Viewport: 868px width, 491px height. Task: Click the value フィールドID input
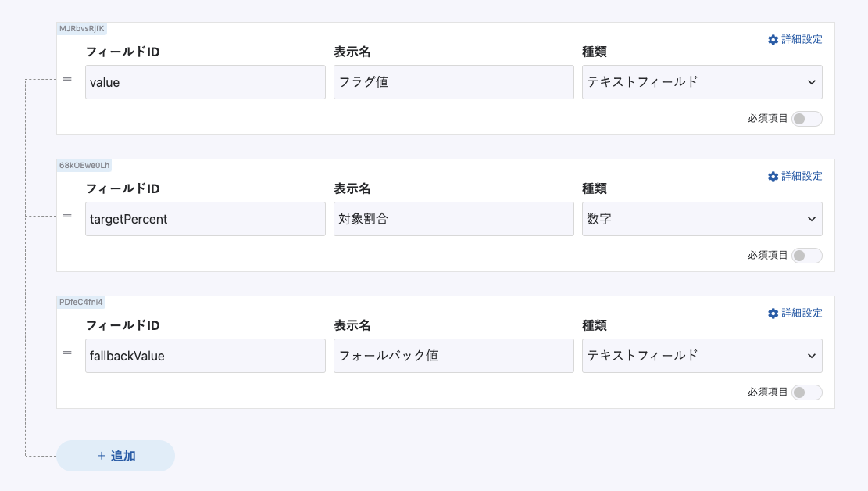coord(205,82)
